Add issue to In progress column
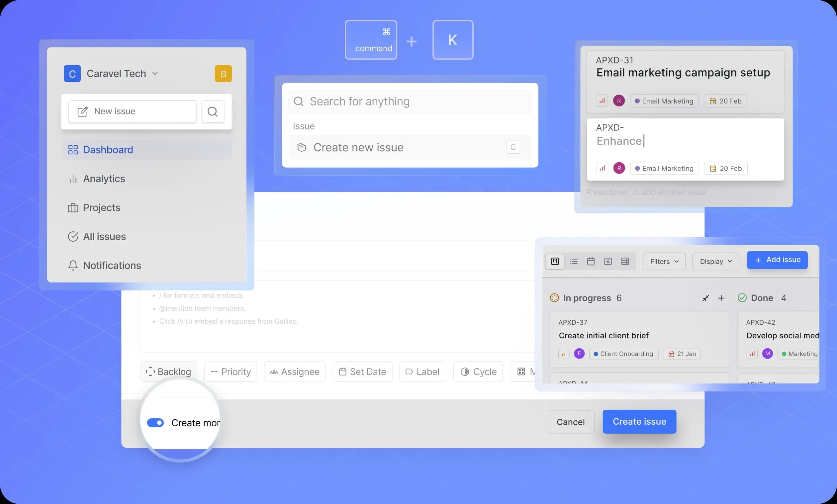The image size is (837, 504). click(721, 298)
